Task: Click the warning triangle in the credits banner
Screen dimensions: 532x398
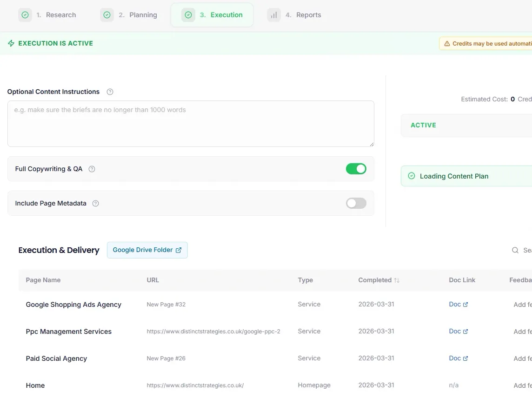Action: pyautogui.click(x=447, y=43)
